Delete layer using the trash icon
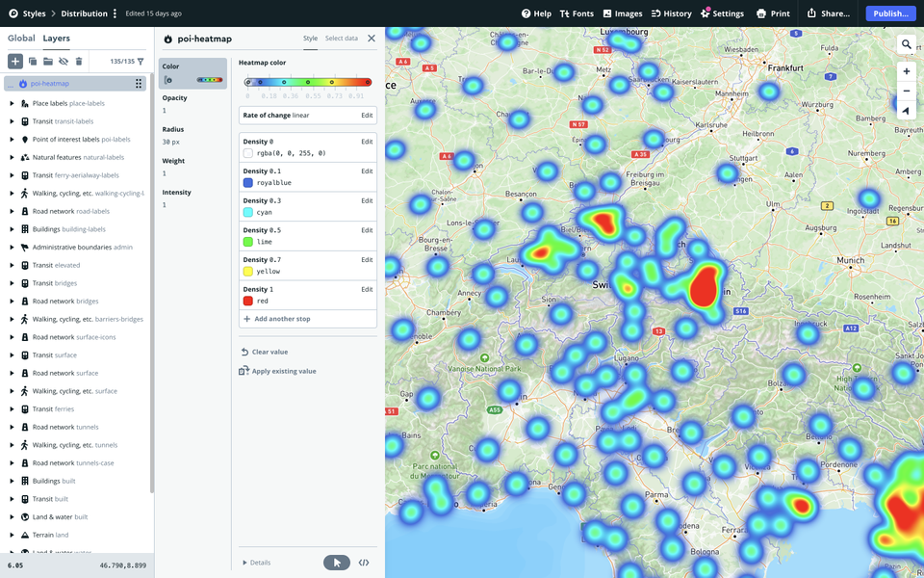Screen dimensions: 924x578 tap(79, 61)
